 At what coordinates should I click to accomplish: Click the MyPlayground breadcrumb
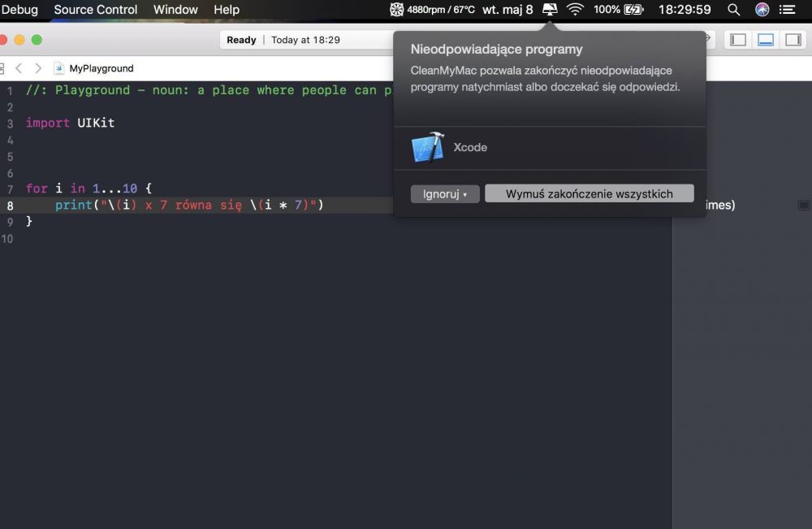click(x=101, y=68)
